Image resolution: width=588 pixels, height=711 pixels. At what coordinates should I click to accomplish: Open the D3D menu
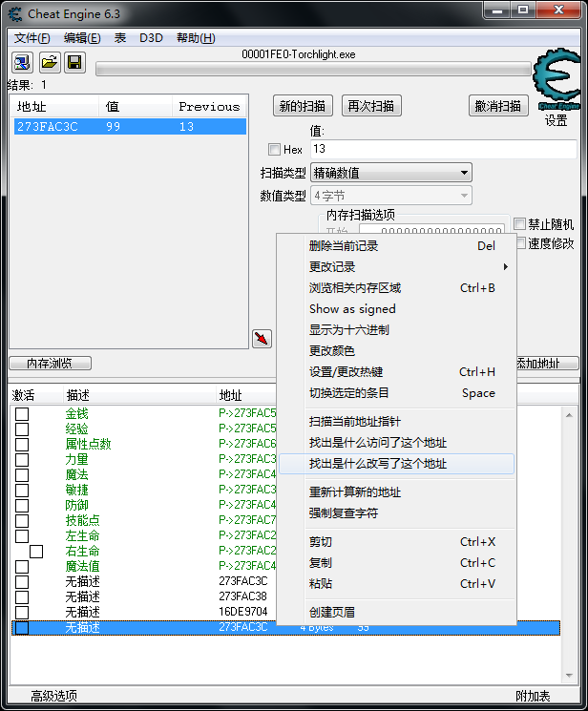point(151,37)
